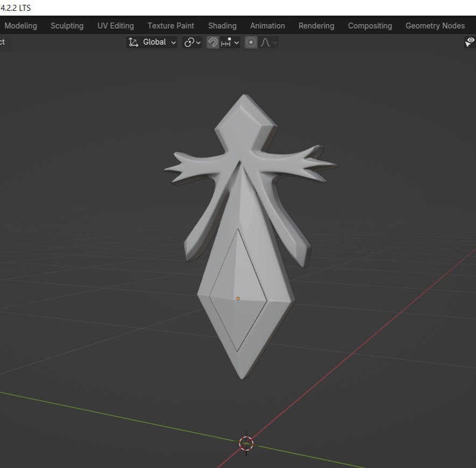Toggle proportional editing
476x468 pixels.
251,42
